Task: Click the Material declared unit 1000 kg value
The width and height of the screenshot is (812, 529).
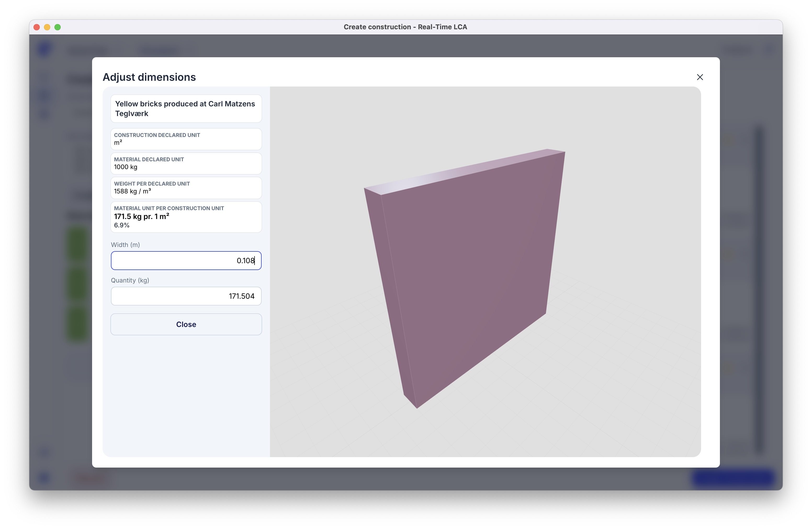Action: [126, 167]
